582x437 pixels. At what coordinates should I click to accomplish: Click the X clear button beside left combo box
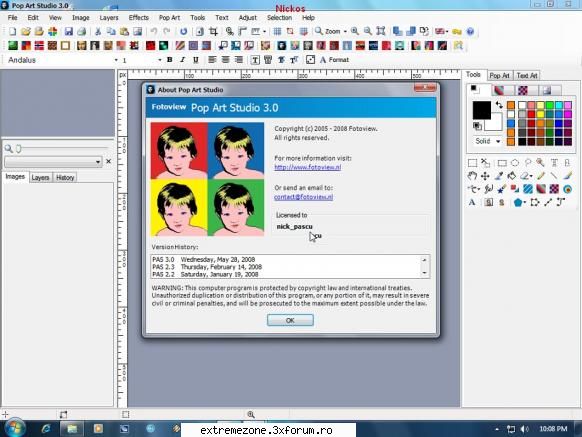tap(108, 162)
